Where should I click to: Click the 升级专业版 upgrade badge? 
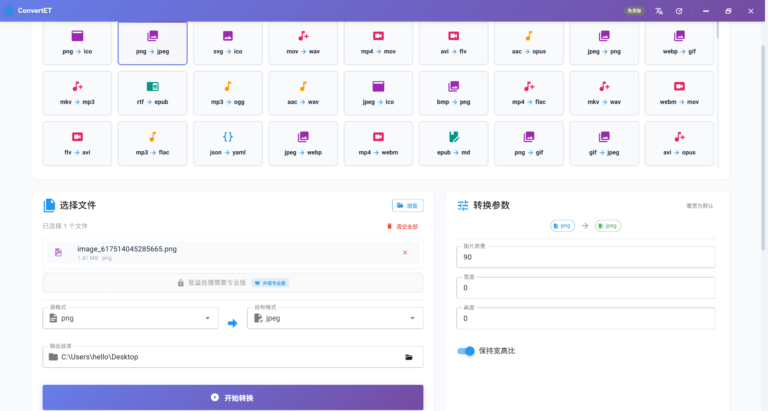(270, 283)
